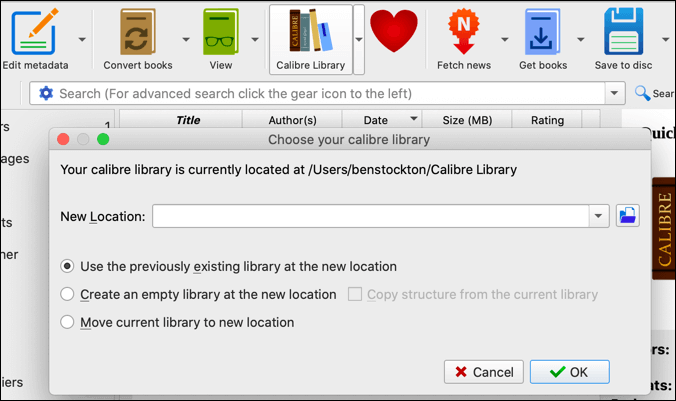Screen dimensions: 676x401
Task: Click the Edit metadata icon
Action: click(x=35, y=33)
